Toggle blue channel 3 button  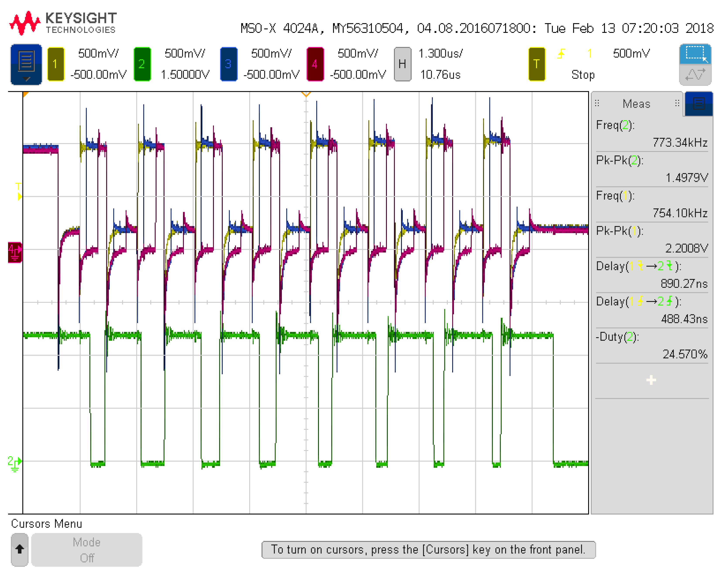point(228,64)
